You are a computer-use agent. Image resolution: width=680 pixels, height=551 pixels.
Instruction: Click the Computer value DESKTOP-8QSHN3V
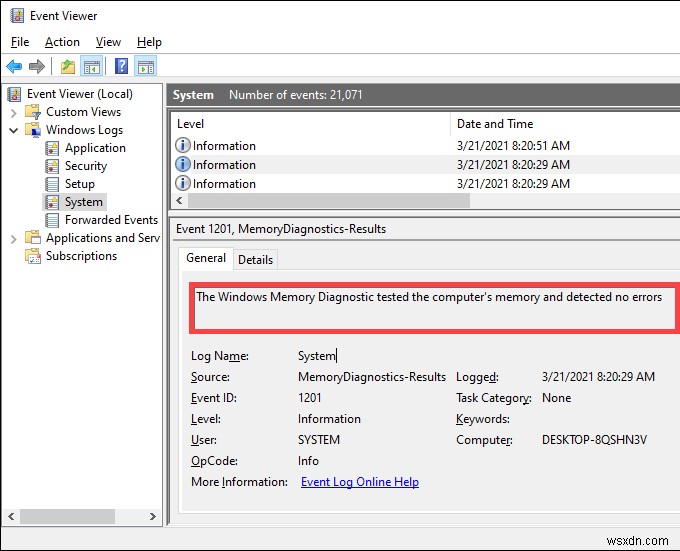click(595, 440)
